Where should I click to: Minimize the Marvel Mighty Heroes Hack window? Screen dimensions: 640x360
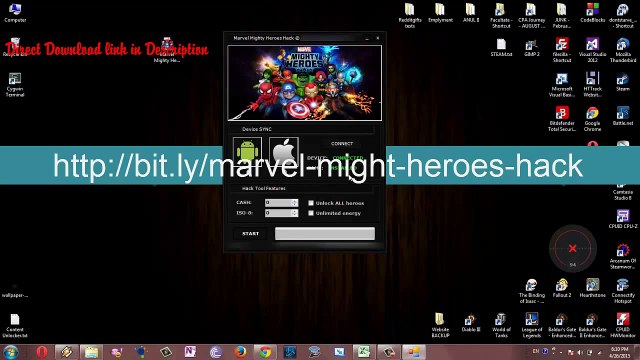tap(367, 38)
